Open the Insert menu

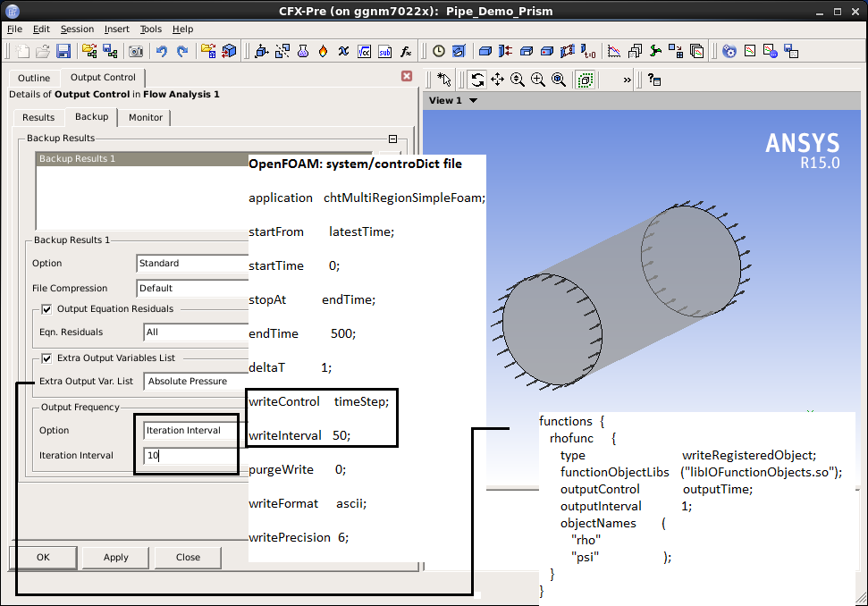tap(116, 29)
